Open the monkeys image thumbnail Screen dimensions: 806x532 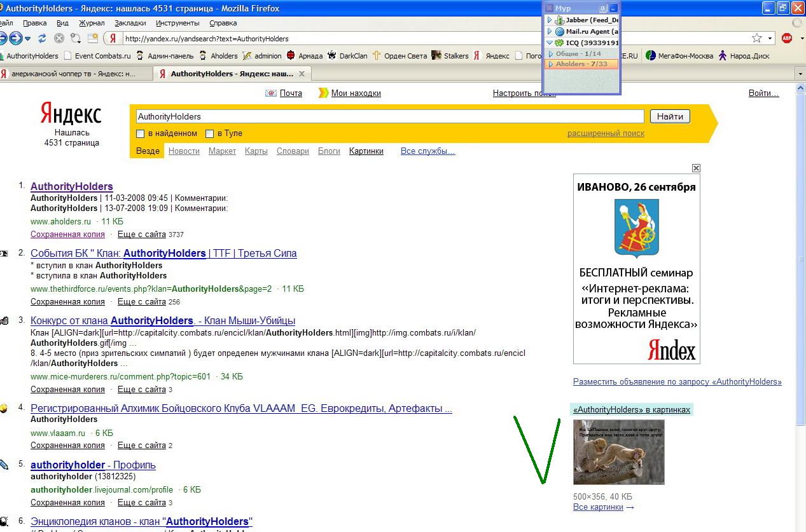[618, 452]
